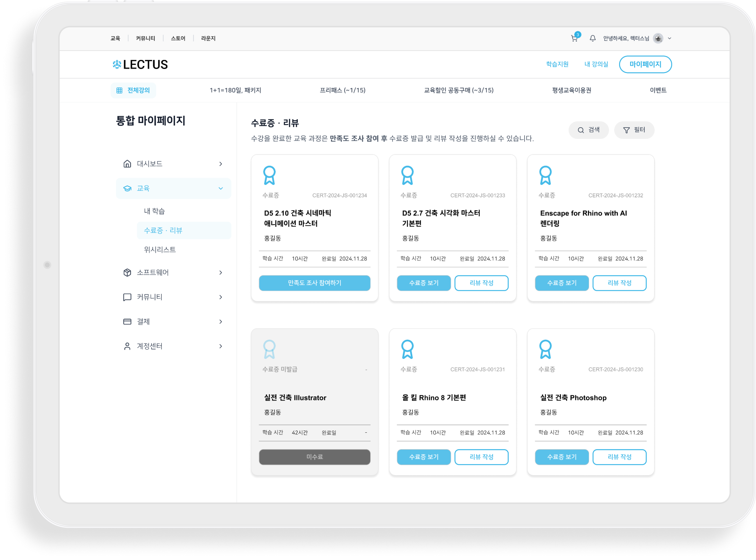Open the 필터 filter button
Image resolution: width=756 pixels, height=560 pixels.
coord(634,130)
